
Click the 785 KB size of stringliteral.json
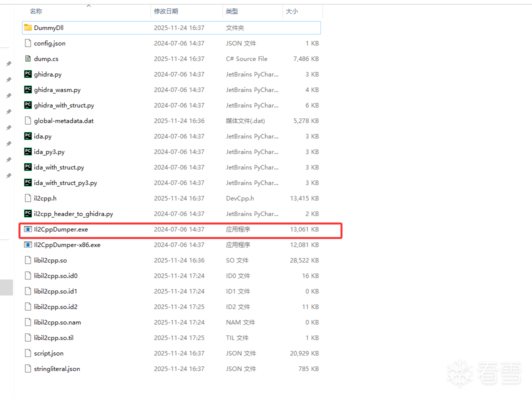pyautogui.click(x=308, y=369)
